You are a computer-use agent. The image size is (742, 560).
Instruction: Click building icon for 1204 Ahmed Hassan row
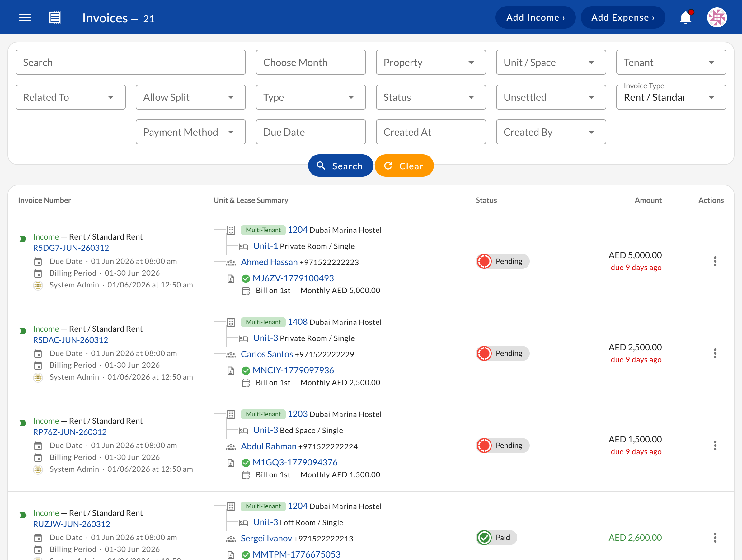point(231,230)
